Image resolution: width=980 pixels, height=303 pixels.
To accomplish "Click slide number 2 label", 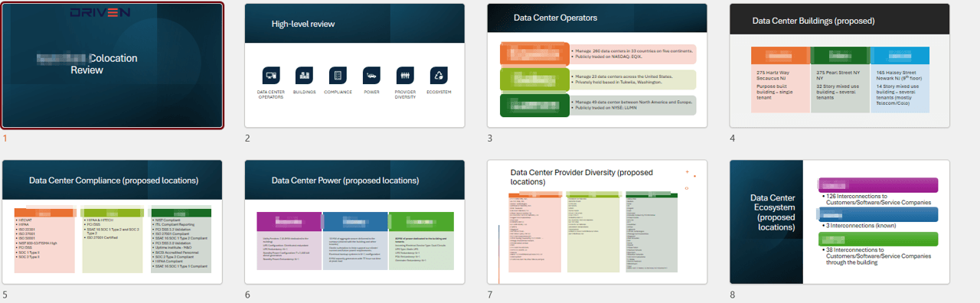I will (247, 138).
